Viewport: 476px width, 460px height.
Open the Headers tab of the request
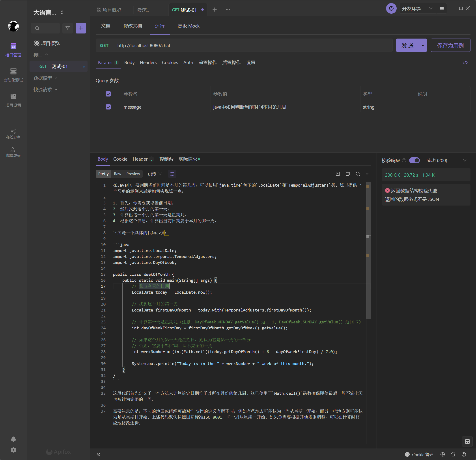coord(148,62)
